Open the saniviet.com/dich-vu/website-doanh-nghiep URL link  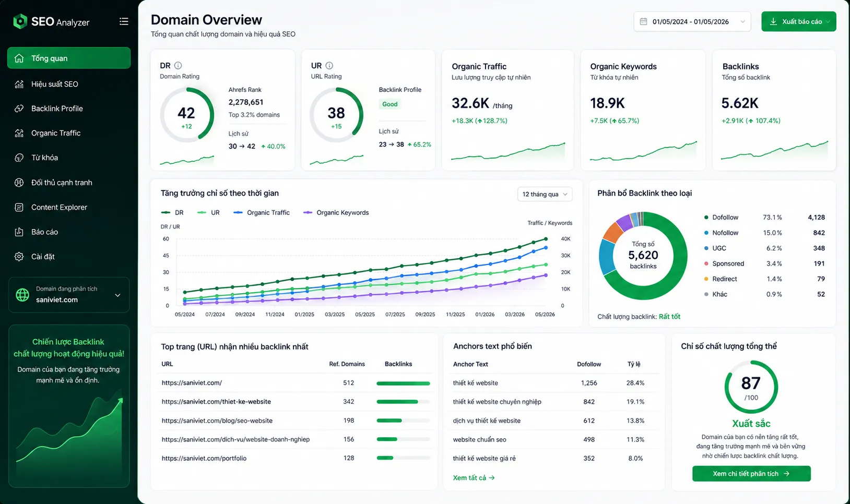pyautogui.click(x=235, y=439)
